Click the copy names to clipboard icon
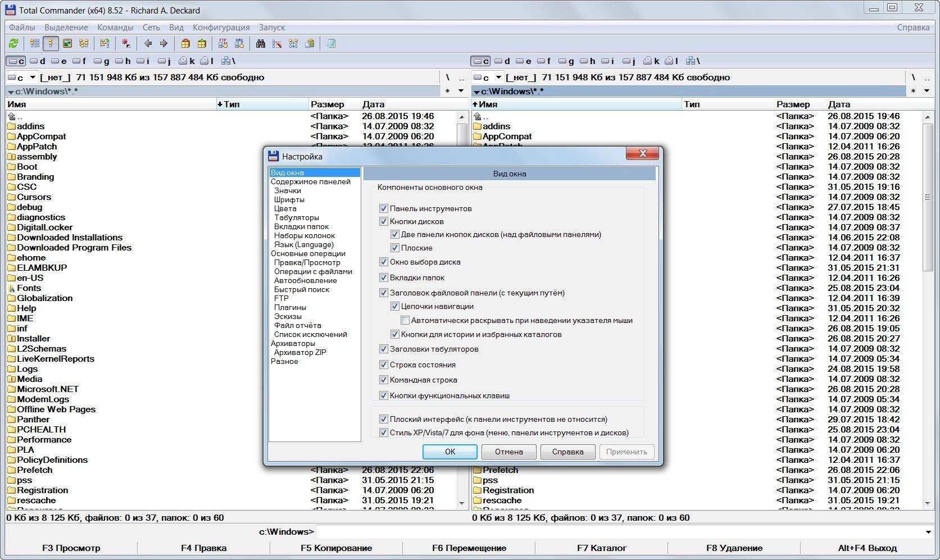The width and height of the screenshot is (940, 560). [310, 43]
